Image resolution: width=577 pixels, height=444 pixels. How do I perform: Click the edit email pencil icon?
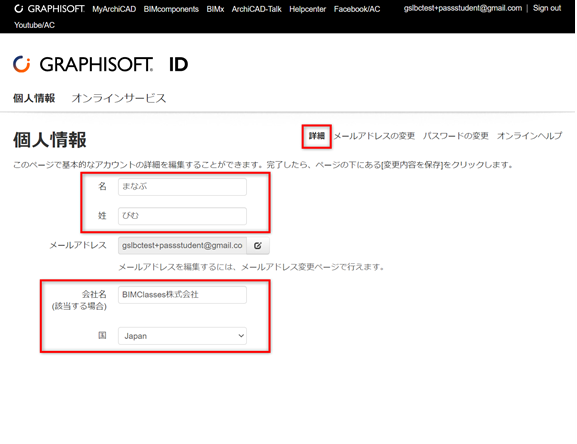(258, 246)
